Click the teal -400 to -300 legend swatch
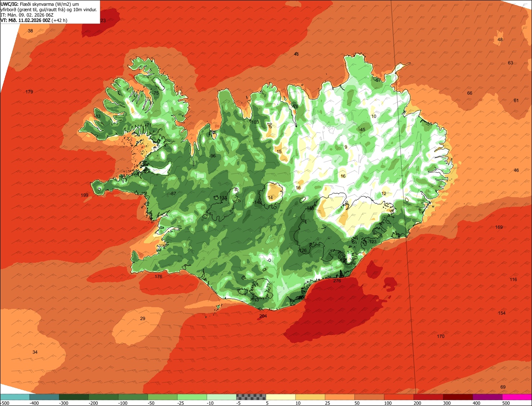 click(x=44, y=397)
